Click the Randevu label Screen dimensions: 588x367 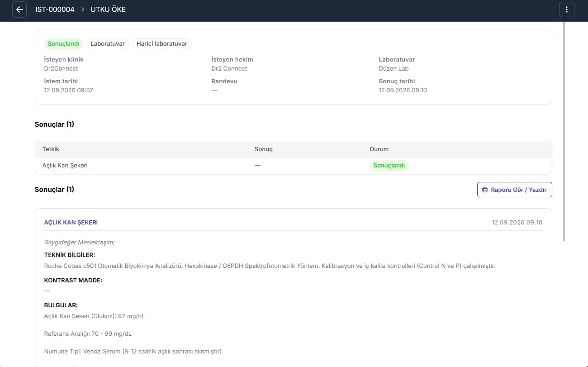(x=224, y=81)
